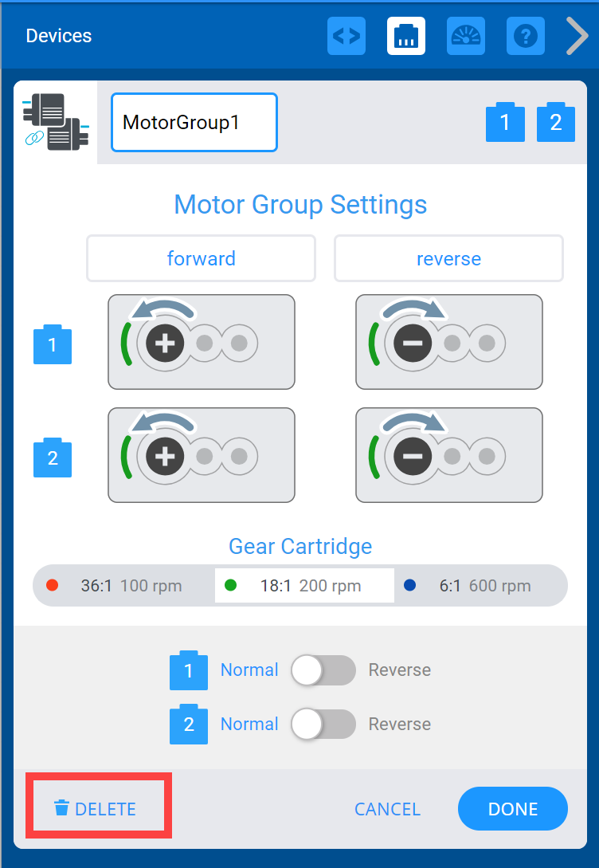The height and width of the screenshot is (868, 599).
Task: Delete the motor group with DELETE
Action: (96, 809)
